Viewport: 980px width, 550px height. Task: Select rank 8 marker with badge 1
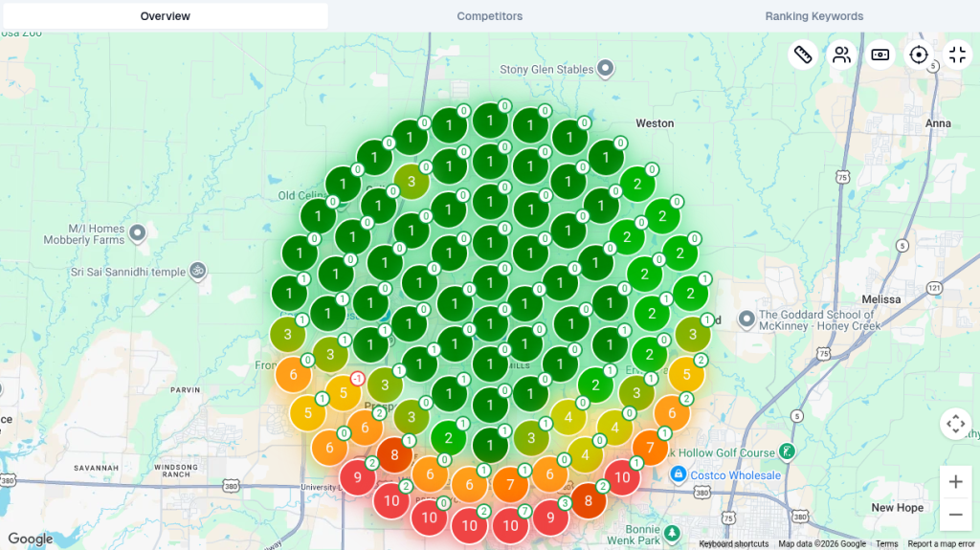pyautogui.click(x=394, y=454)
